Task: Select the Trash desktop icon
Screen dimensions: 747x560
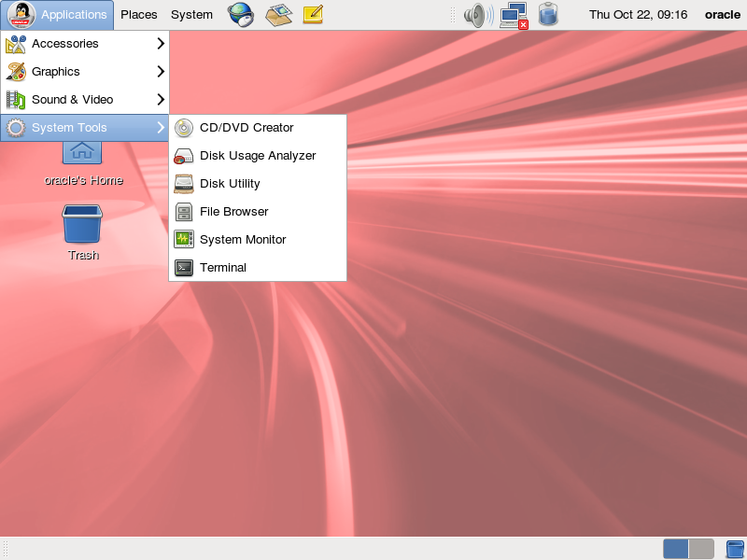Action: (x=82, y=224)
